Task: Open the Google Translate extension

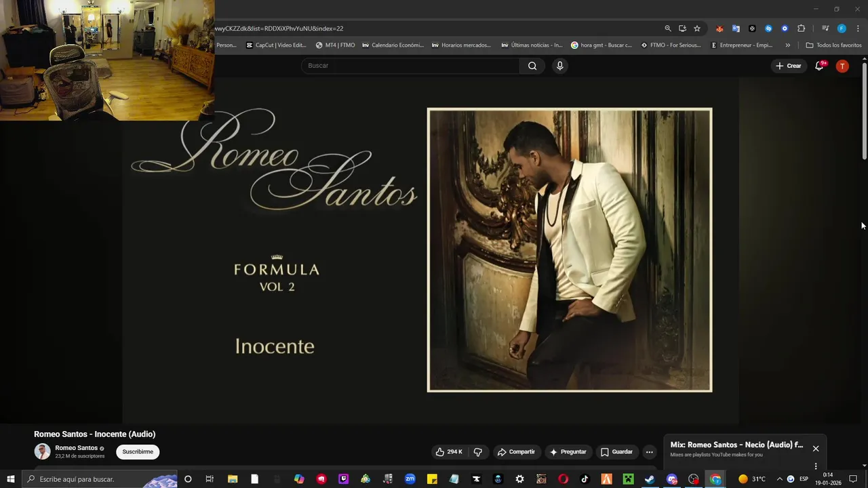Action: [736, 28]
